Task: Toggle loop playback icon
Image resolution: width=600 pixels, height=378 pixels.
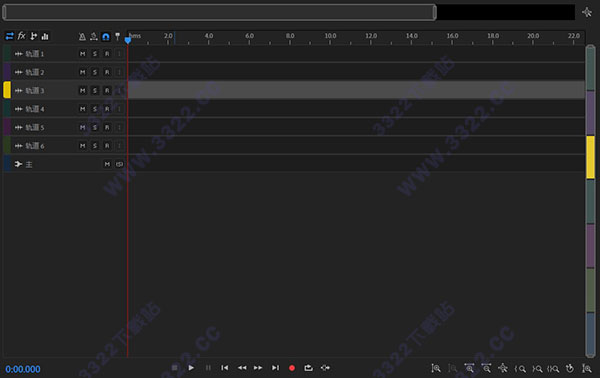Action: pos(308,368)
